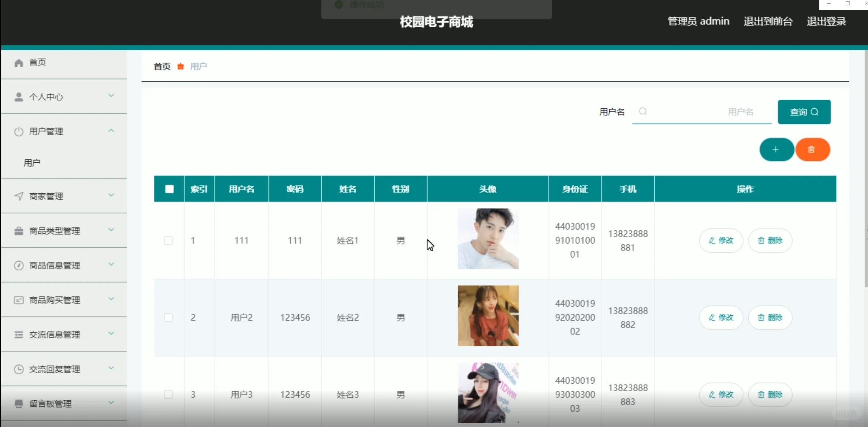This screenshot has width=868, height=427.
Task: Click 修改 for the first user row
Action: tap(721, 240)
